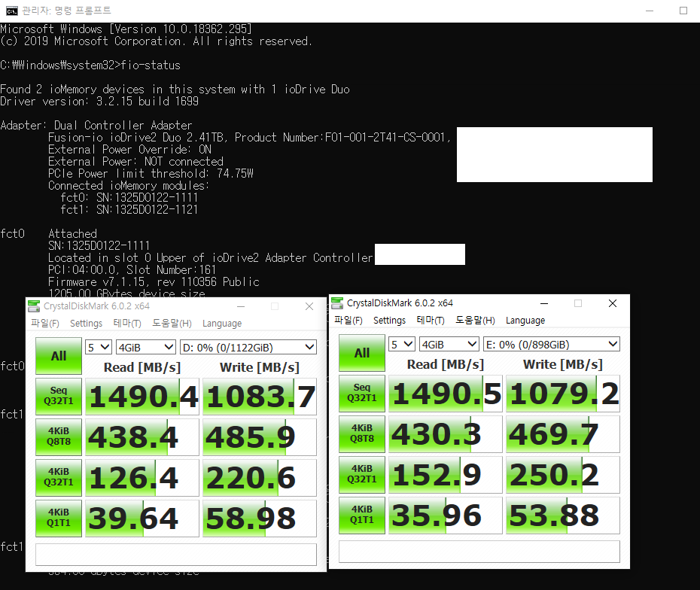
Task: Run Seq Q32T1 test in E: window
Action: tap(362, 393)
